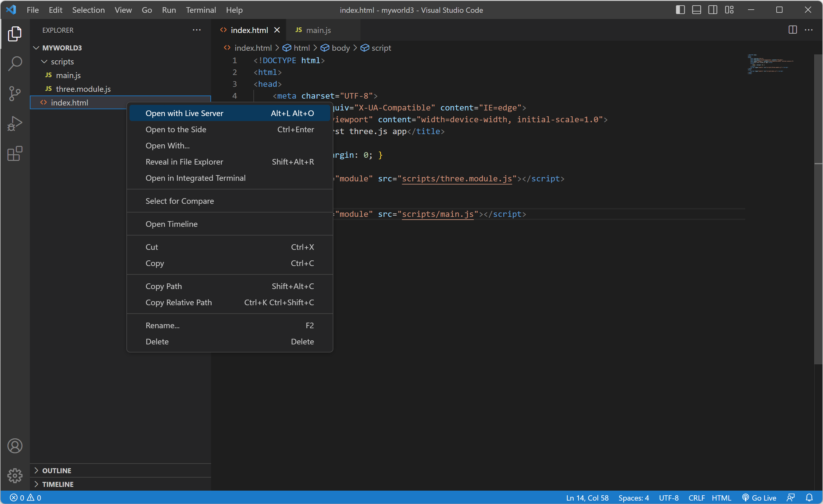This screenshot has height=504, width=823.
Task: Open the Manage gear settings icon
Action: click(15, 475)
